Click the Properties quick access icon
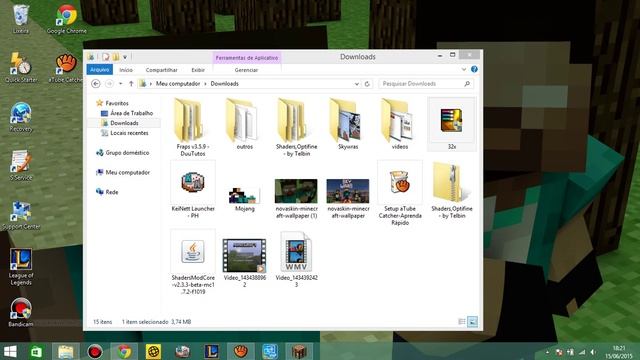 (x=106, y=57)
